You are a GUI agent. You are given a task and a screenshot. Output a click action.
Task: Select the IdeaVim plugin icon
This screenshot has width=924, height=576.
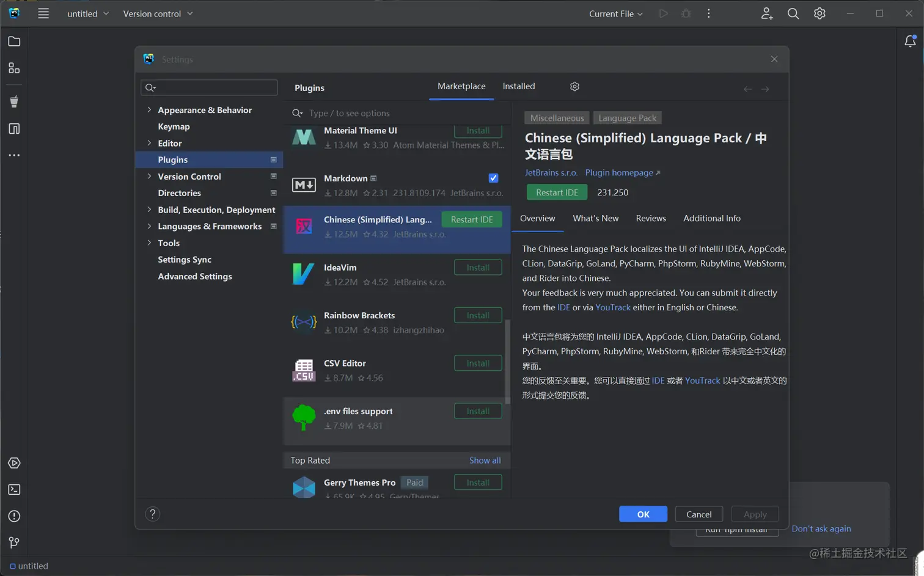(x=304, y=274)
